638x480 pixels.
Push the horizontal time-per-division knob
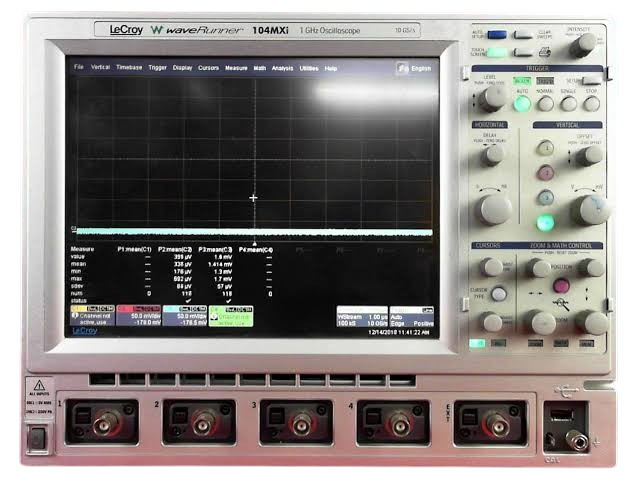point(494,209)
